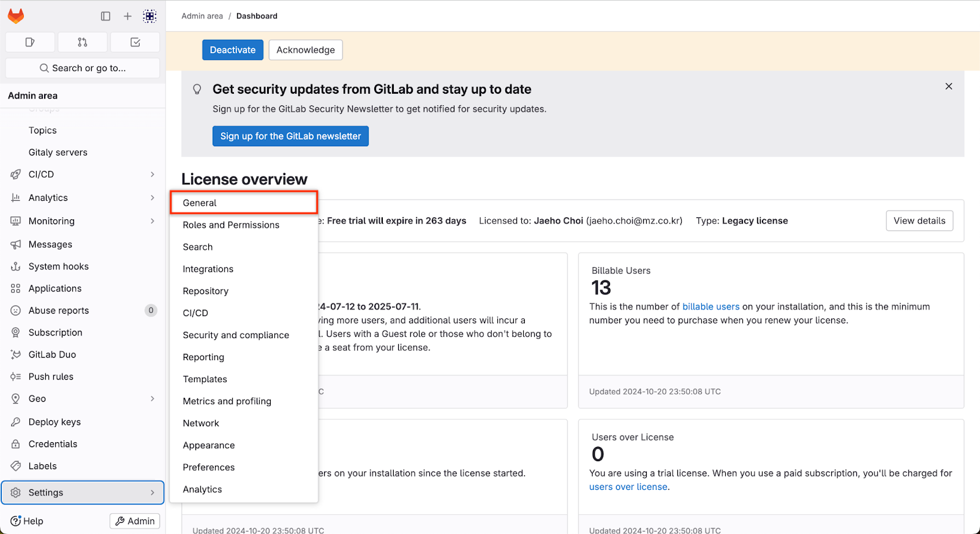Click the Push rules icon
Image resolution: width=980 pixels, height=534 pixels.
16,377
